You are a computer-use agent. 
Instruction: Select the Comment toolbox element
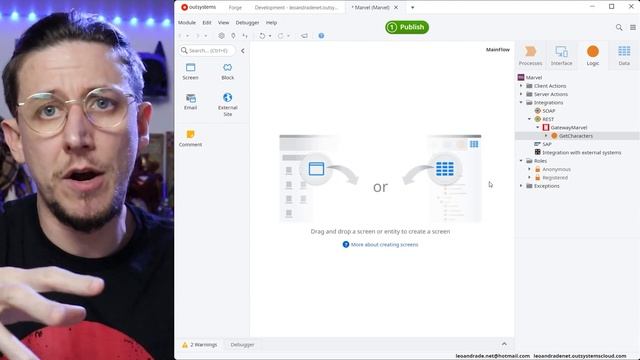pyautogui.click(x=190, y=138)
